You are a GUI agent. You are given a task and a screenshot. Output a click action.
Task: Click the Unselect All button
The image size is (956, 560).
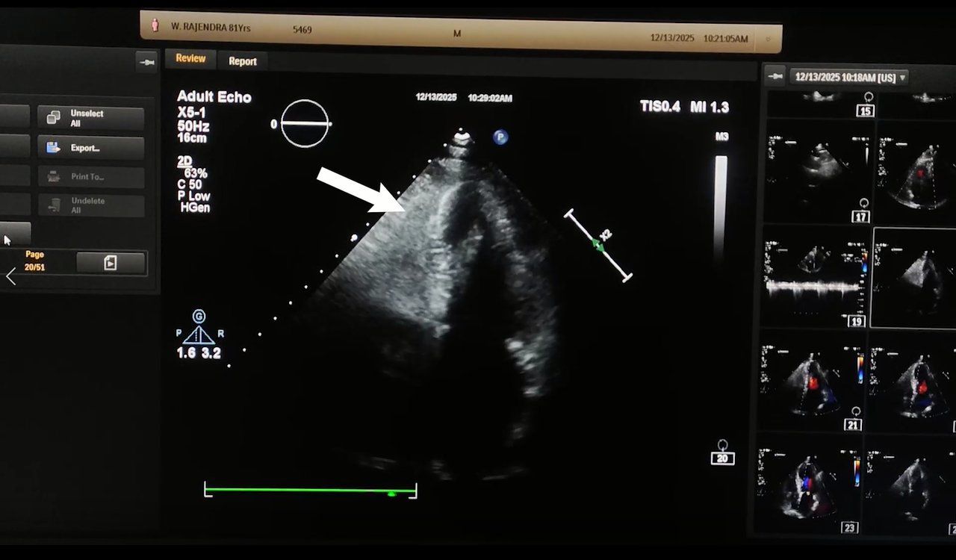point(91,118)
